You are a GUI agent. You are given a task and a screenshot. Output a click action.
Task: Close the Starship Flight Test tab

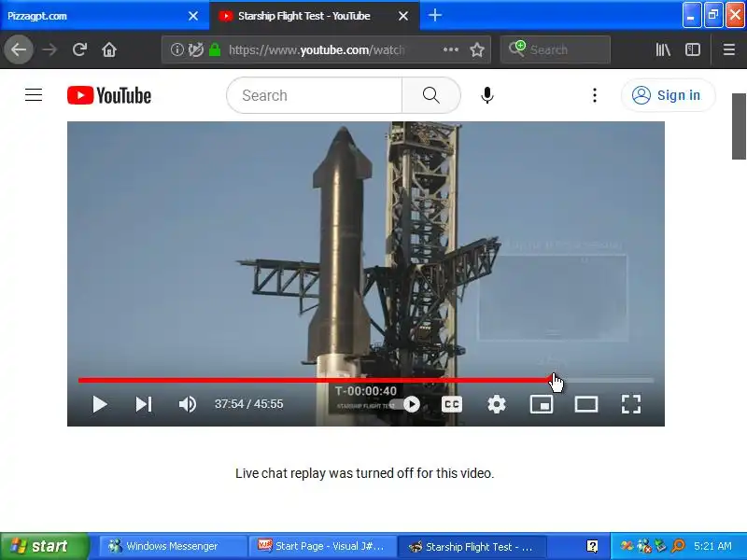tap(403, 16)
